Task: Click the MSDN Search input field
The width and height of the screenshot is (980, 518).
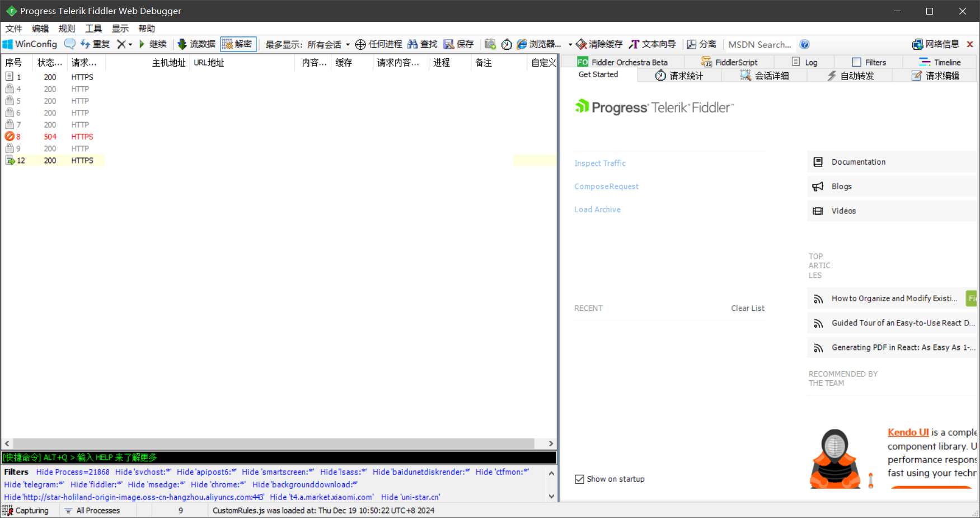Action: pos(759,44)
